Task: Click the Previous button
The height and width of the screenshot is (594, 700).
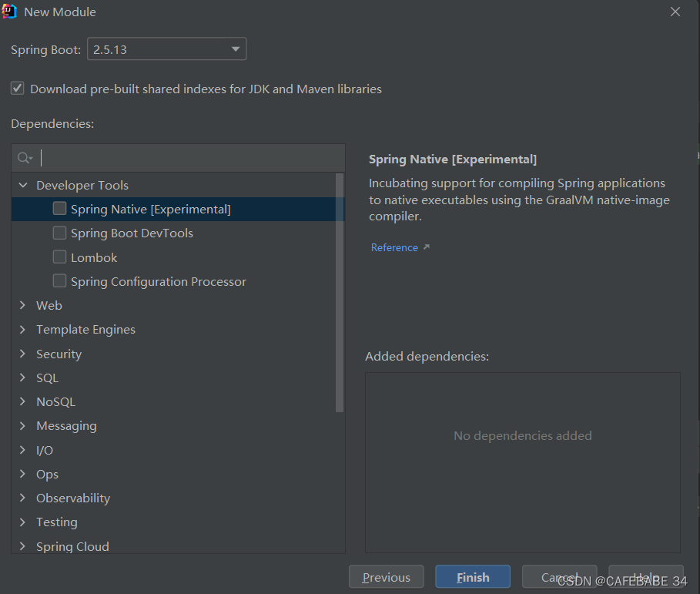Action: (x=386, y=576)
